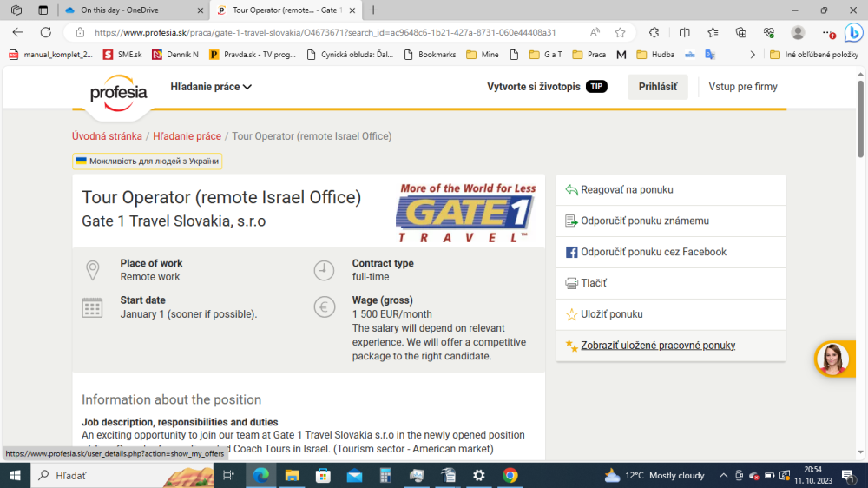Screen dimensions: 868x488
Task: Open Edge Settings and more menu
Action: [x=827, y=33]
